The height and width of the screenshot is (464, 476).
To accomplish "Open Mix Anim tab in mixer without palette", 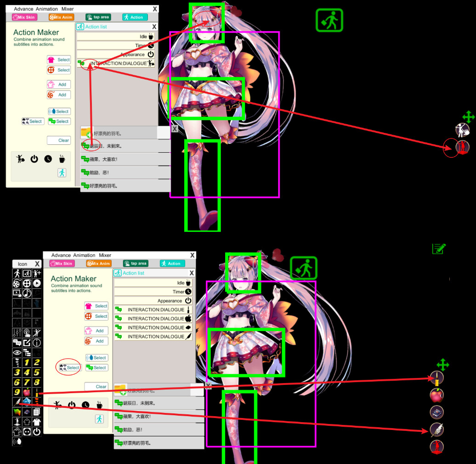I will (62, 17).
